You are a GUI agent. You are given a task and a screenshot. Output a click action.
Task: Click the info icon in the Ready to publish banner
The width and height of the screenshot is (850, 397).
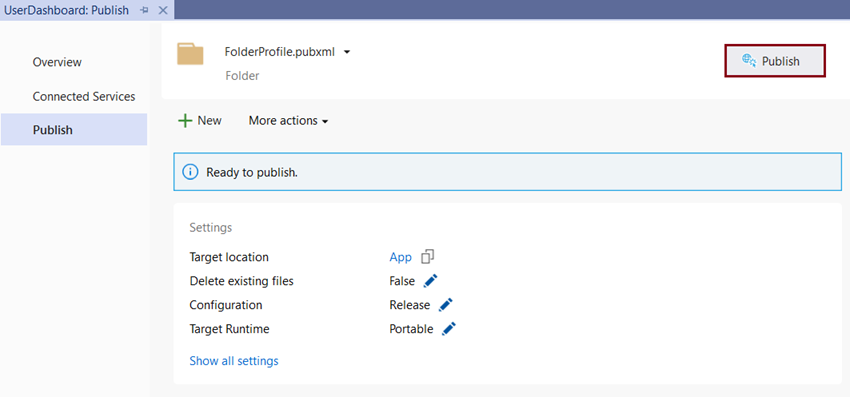tap(189, 172)
